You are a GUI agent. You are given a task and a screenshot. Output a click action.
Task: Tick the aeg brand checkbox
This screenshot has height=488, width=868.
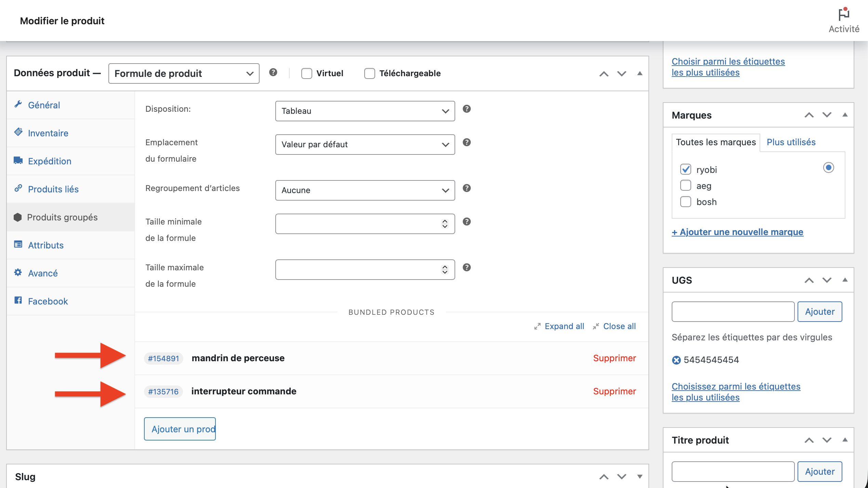[x=685, y=186]
